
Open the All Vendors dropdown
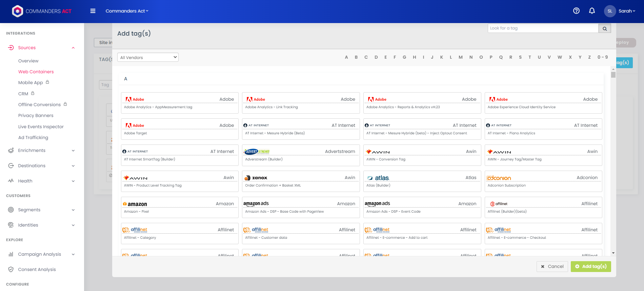click(148, 57)
